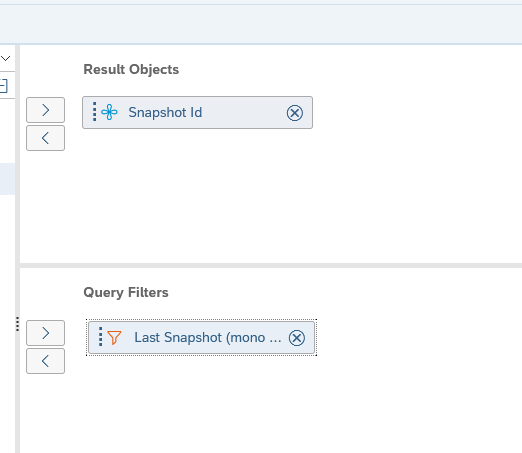Add selected object to Result Objects

click(x=46, y=110)
